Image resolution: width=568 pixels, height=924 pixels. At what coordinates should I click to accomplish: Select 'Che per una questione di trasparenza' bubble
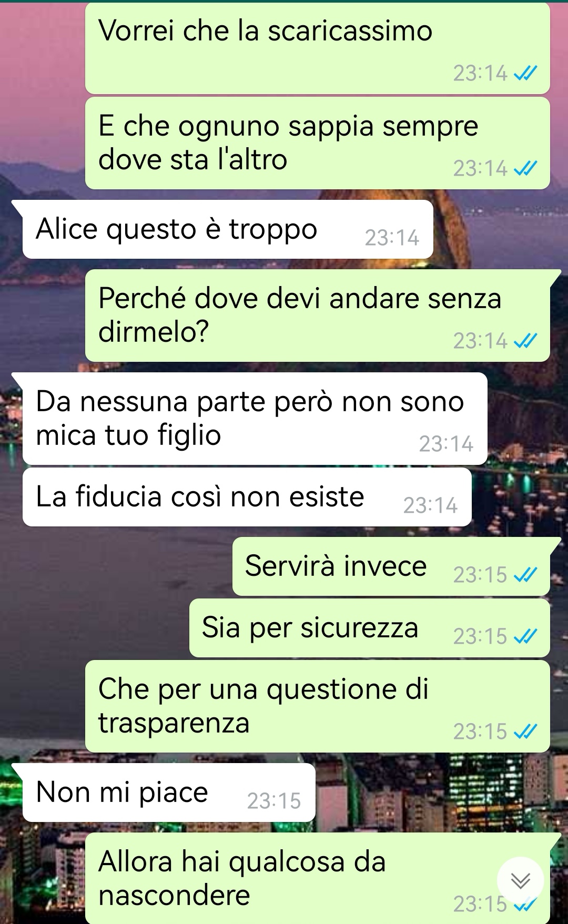(318, 706)
